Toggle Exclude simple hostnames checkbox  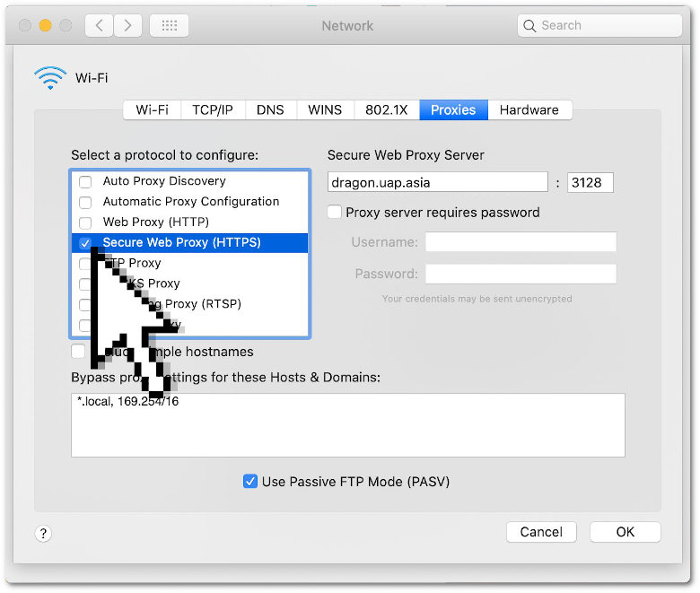pos(78,351)
